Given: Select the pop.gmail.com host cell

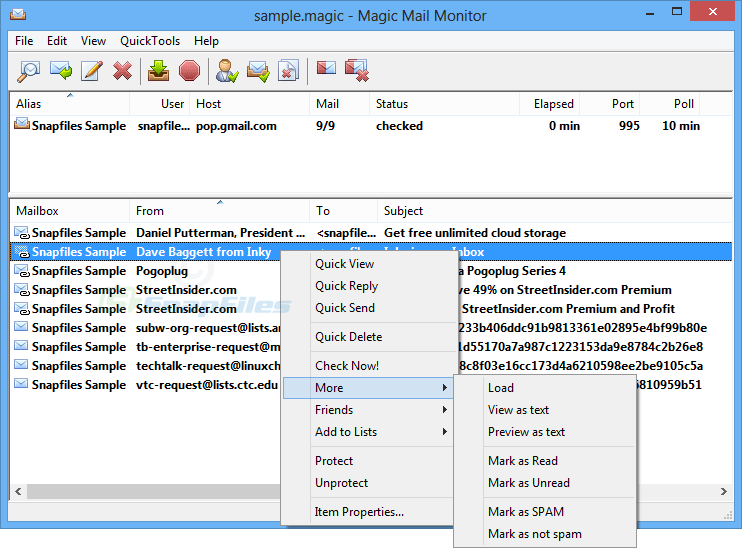Looking at the screenshot, I should (x=236, y=126).
